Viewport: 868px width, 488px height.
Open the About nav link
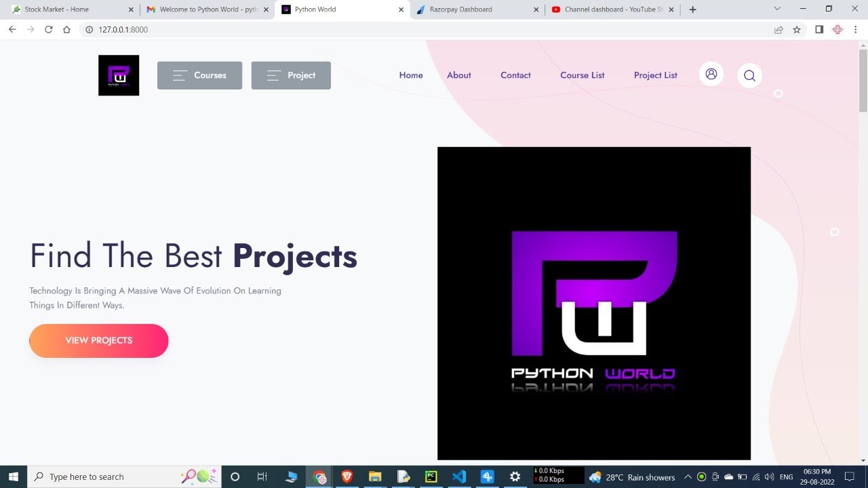click(459, 75)
